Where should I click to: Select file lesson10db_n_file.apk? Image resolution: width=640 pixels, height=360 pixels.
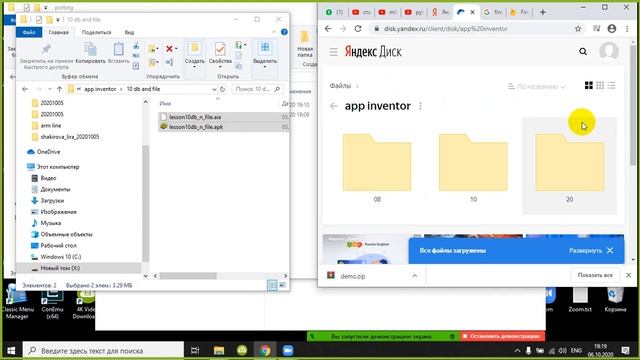click(196, 127)
